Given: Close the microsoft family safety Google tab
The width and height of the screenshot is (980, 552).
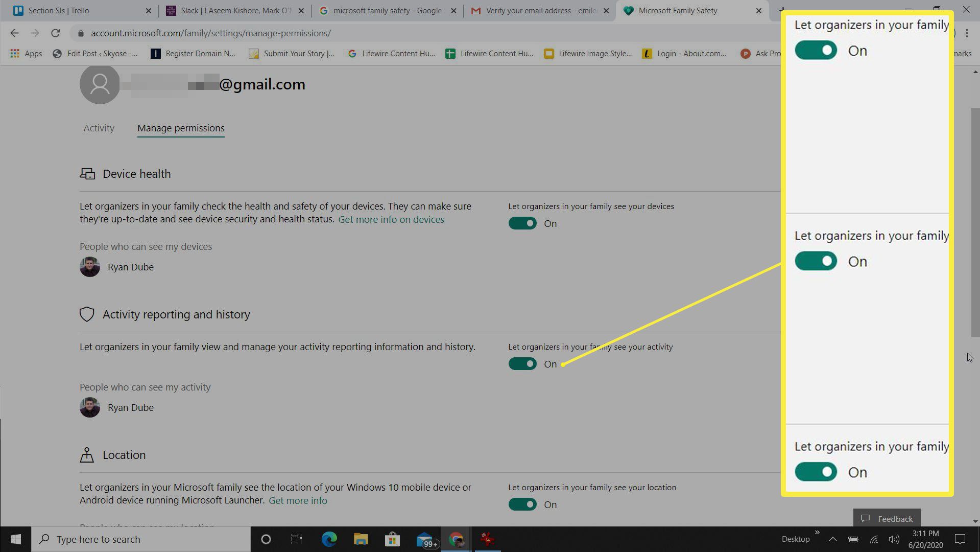Looking at the screenshot, I should (x=453, y=11).
